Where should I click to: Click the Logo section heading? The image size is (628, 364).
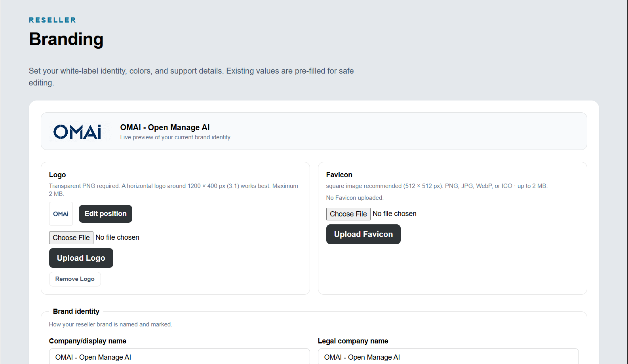[57, 175]
